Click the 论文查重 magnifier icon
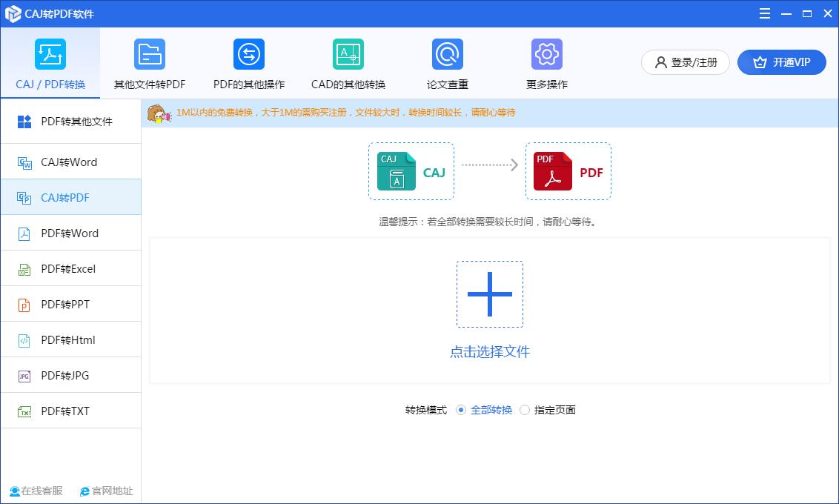The height and width of the screenshot is (504, 839). tap(445, 53)
